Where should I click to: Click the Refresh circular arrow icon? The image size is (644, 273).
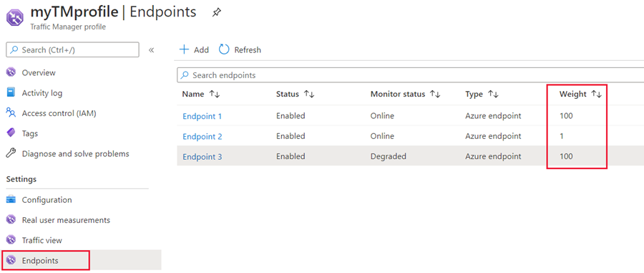pos(224,49)
